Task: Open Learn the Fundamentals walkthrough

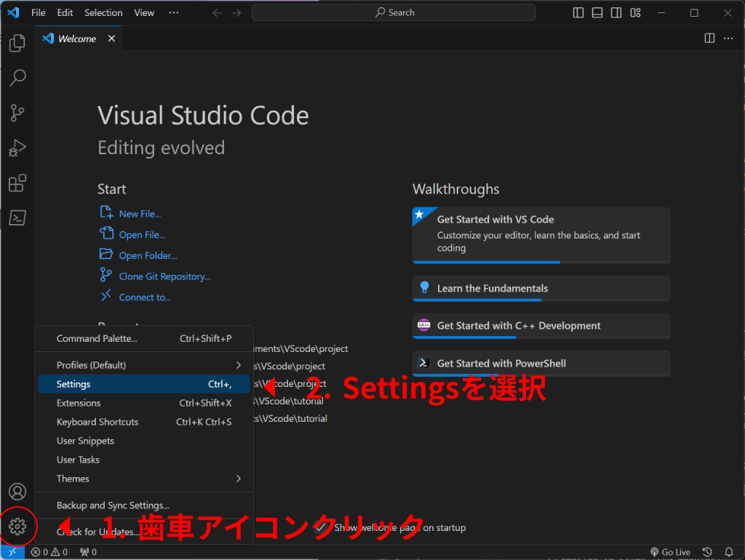Action: pos(541,288)
